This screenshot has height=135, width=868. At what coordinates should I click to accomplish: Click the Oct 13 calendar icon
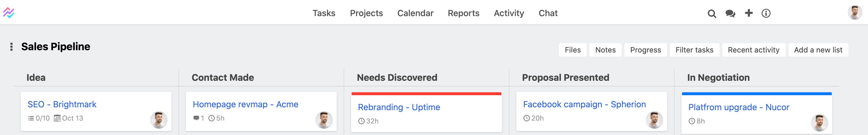coord(57,118)
